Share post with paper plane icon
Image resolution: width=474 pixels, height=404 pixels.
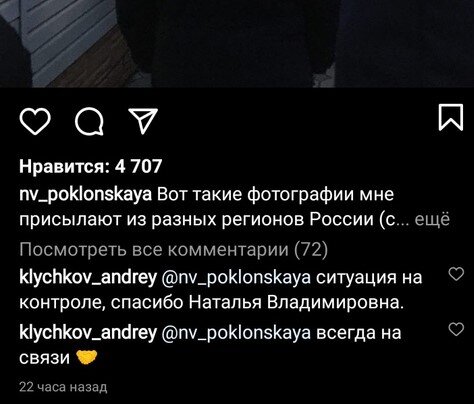coord(143,121)
